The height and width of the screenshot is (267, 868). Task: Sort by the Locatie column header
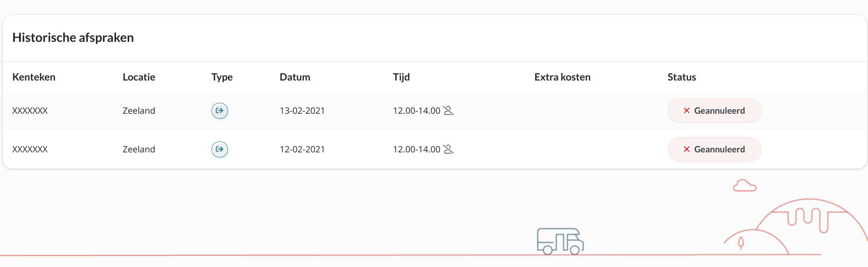click(139, 77)
